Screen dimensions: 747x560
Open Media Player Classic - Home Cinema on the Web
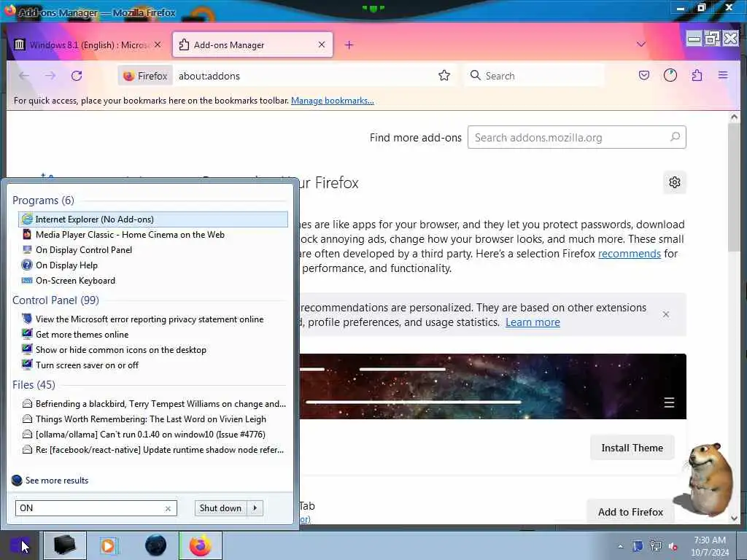[x=153, y=234]
